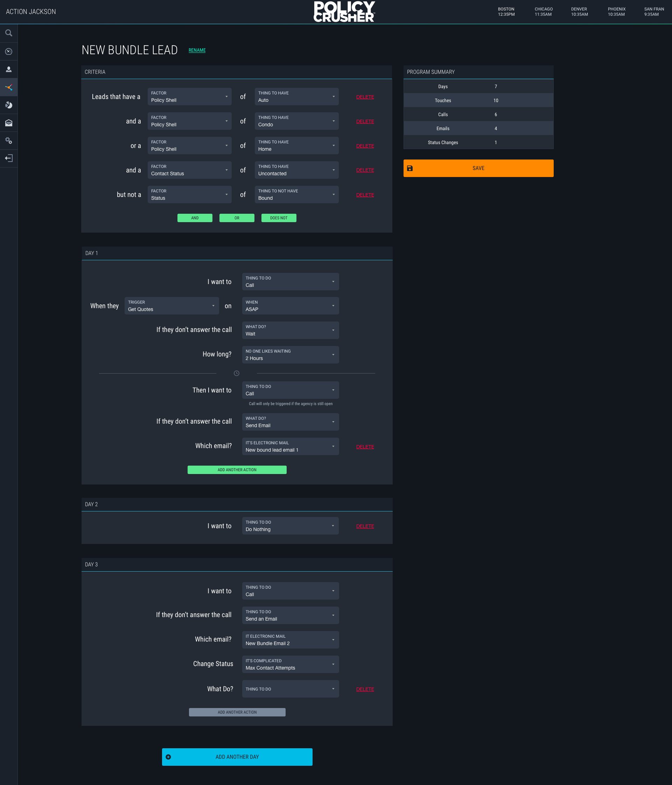
Task: Click the RENAME link
Action: click(x=197, y=50)
